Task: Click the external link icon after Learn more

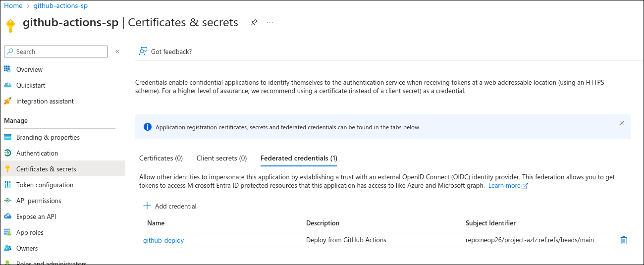Action: coord(525,186)
